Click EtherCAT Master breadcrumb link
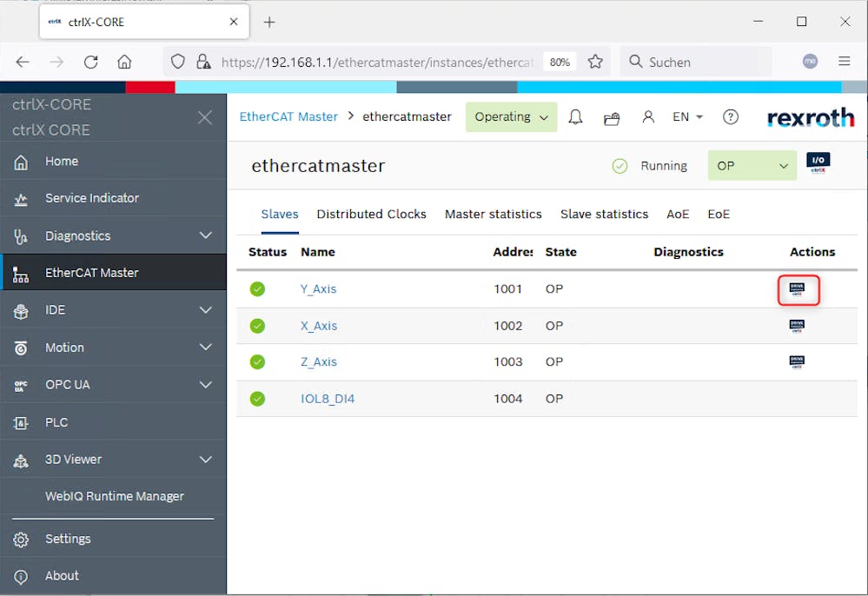 click(x=288, y=116)
